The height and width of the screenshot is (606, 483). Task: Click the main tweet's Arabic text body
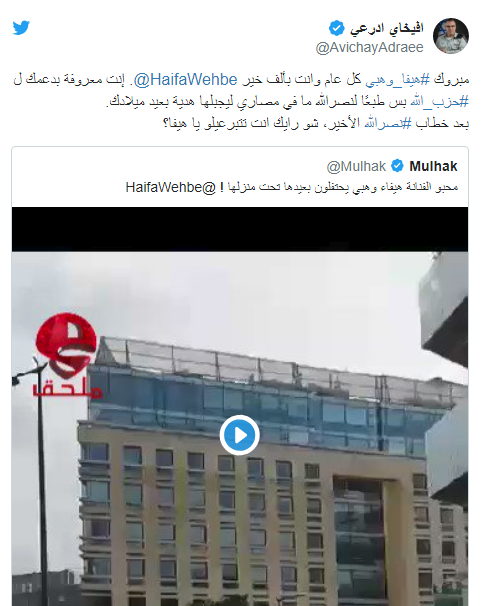coord(241,102)
